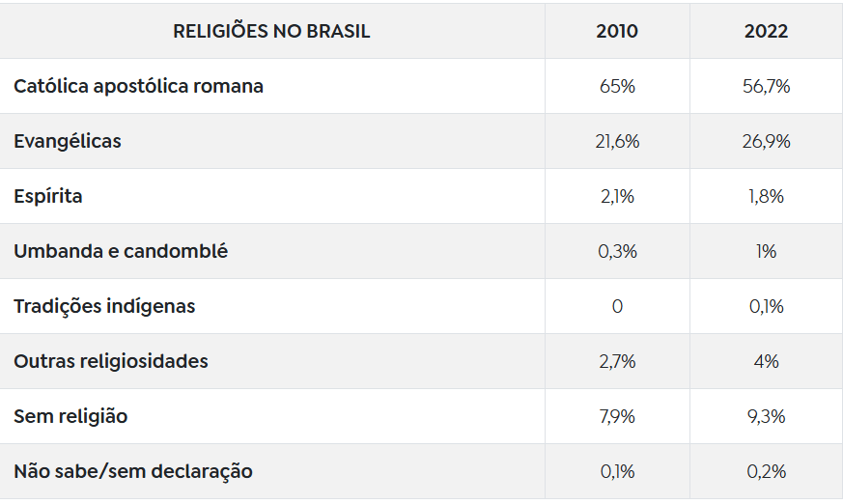
Task: Click the RELIGIÕES NO BRASIL header cell
Action: [271, 31]
